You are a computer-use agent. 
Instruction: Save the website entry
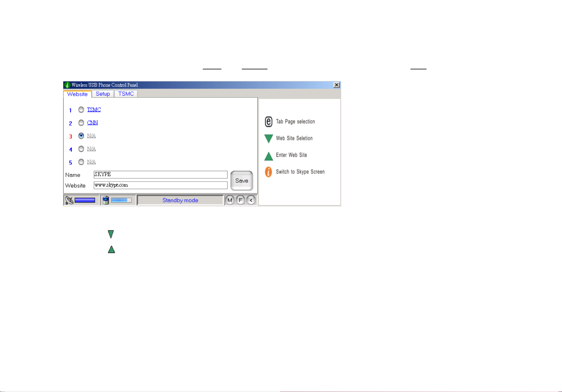point(242,181)
